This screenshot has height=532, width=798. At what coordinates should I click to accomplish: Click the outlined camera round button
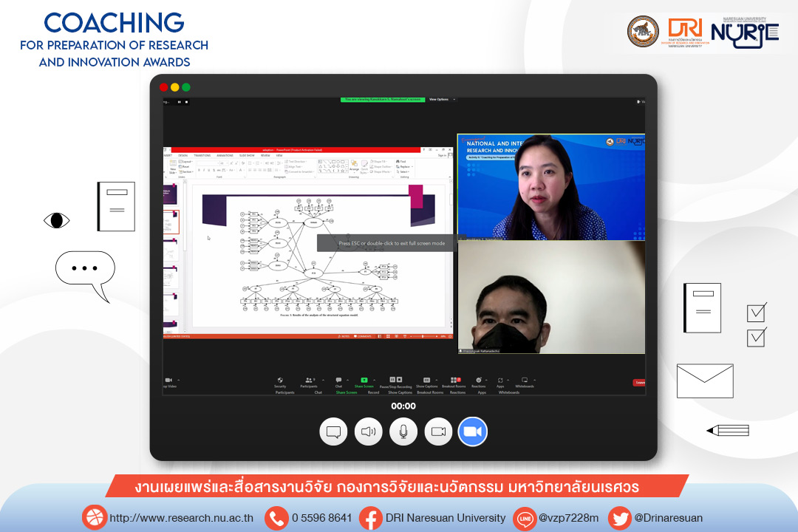click(x=438, y=432)
